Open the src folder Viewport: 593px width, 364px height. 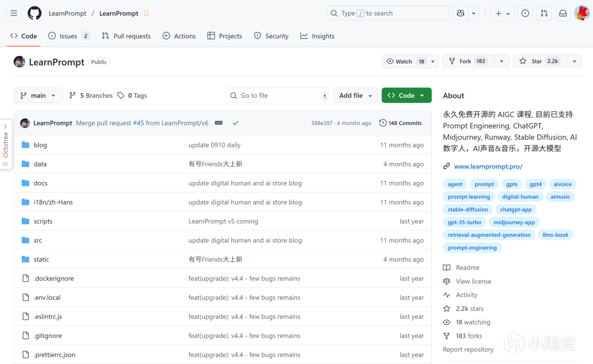pyautogui.click(x=38, y=240)
